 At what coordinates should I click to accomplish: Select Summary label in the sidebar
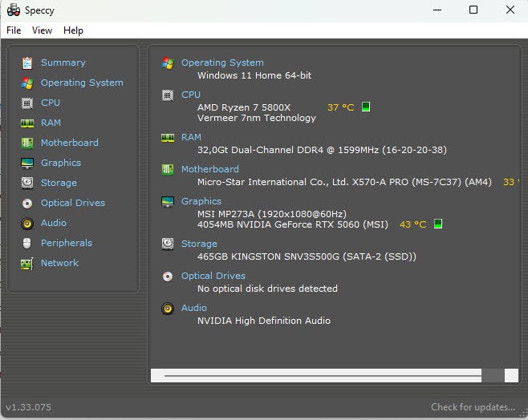[x=63, y=63]
